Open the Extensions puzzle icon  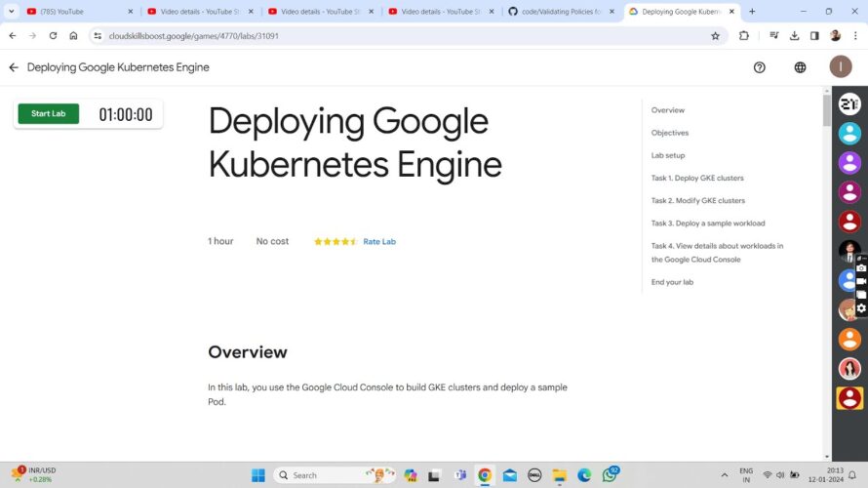(x=744, y=35)
